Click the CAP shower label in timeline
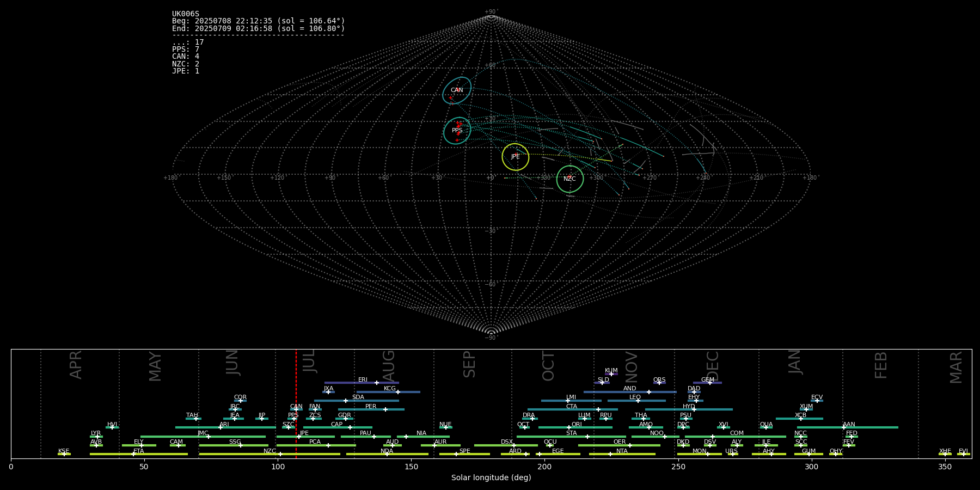The width and height of the screenshot is (980, 490). [x=337, y=424]
